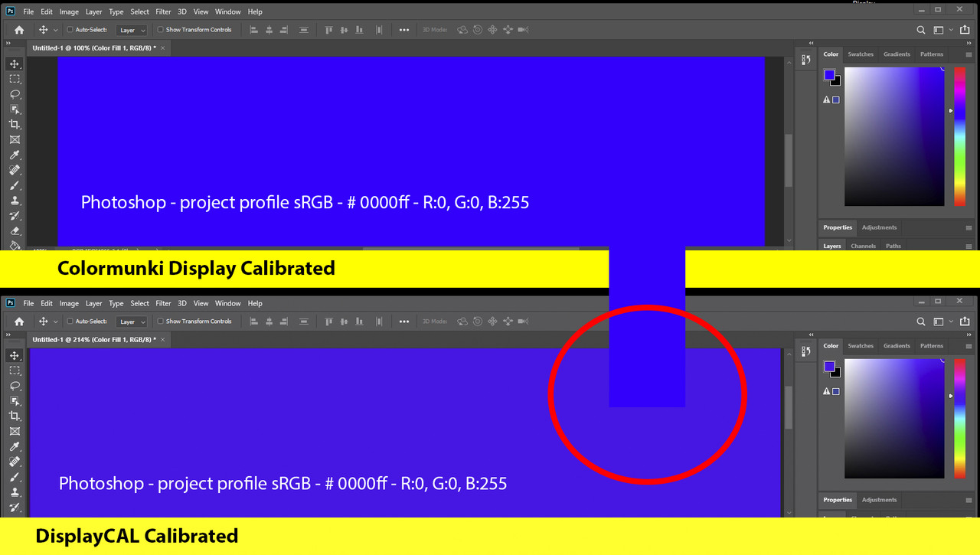The height and width of the screenshot is (555, 980).
Task: Select Object Selection tool in top Photoshop window
Action: (15, 109)
